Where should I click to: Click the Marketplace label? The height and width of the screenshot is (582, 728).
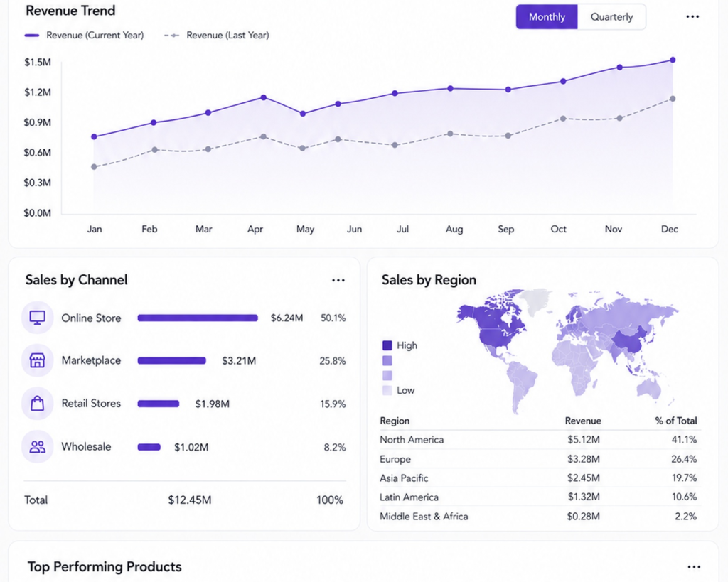tap(91, 360)
